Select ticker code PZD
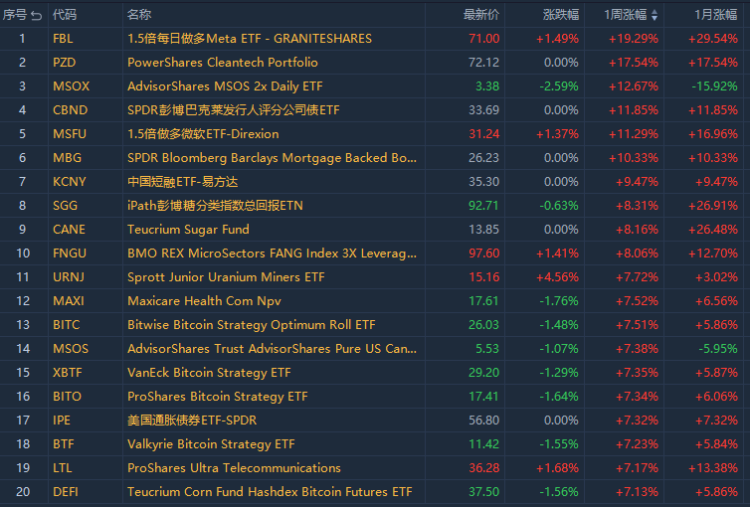The image size is (750, 507). (x=64, y=63)
